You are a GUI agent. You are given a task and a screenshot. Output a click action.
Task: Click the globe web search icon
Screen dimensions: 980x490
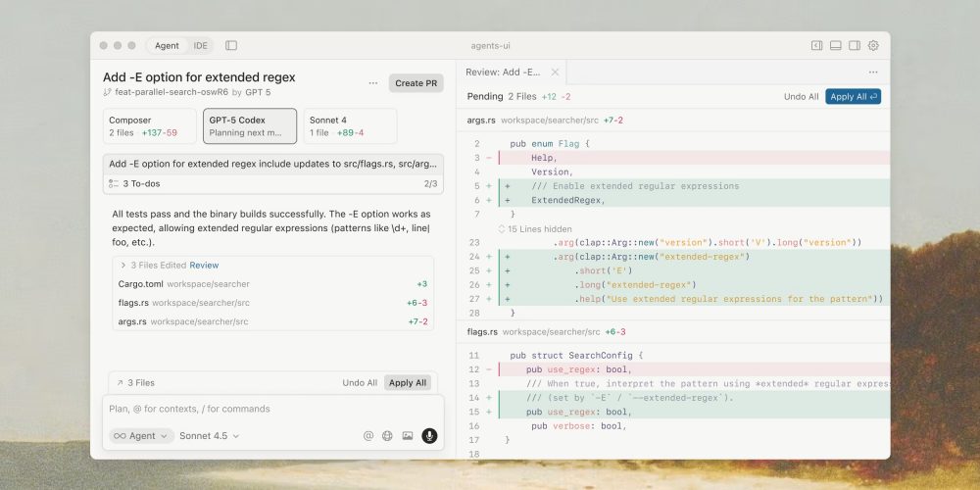388,436
